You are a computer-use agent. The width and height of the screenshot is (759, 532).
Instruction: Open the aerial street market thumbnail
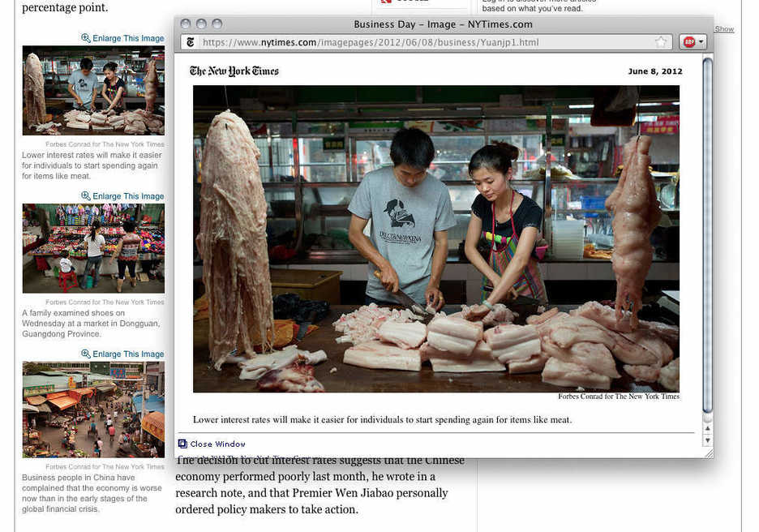(x=93, y=410)
